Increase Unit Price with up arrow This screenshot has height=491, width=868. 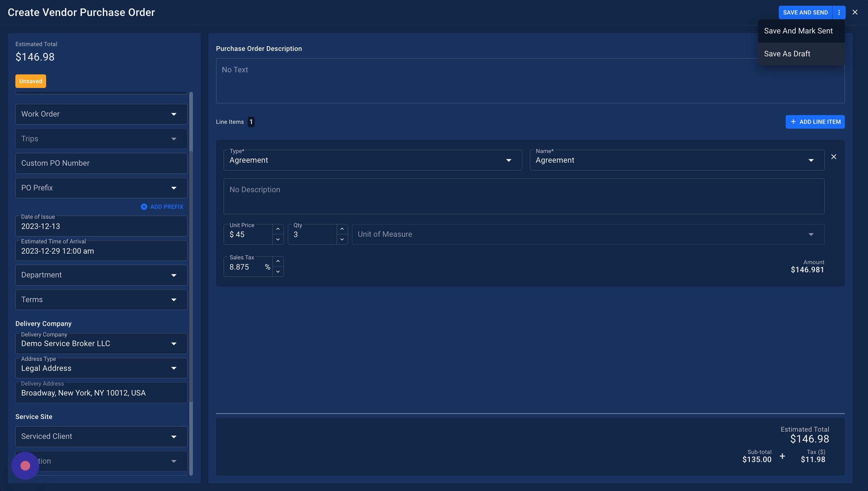tap(278, 229)
